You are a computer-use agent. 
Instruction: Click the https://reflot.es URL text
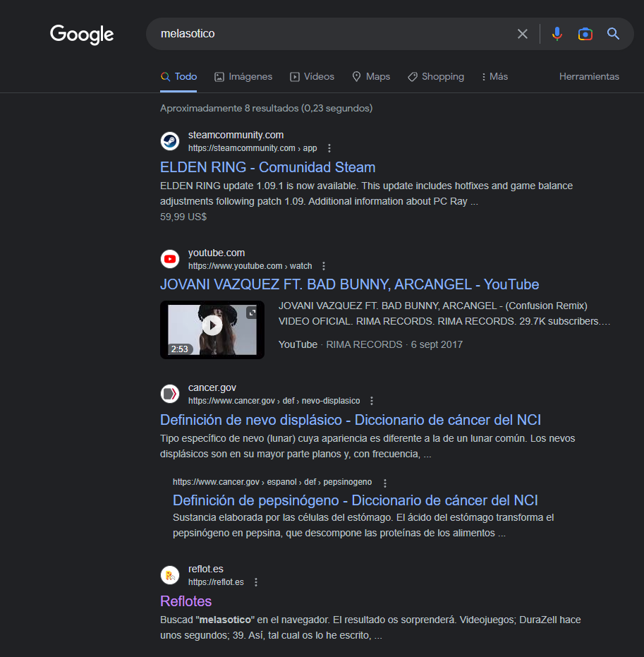point(216,582)
